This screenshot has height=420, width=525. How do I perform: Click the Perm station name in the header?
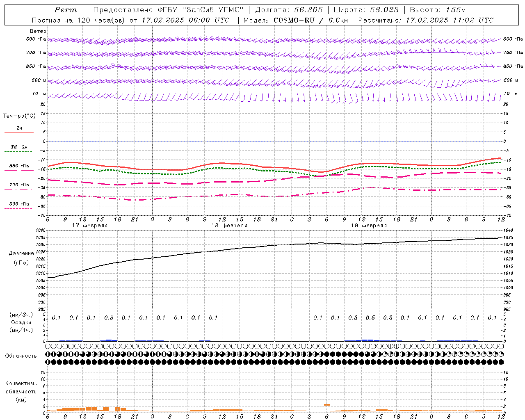(x=66, y=10)
